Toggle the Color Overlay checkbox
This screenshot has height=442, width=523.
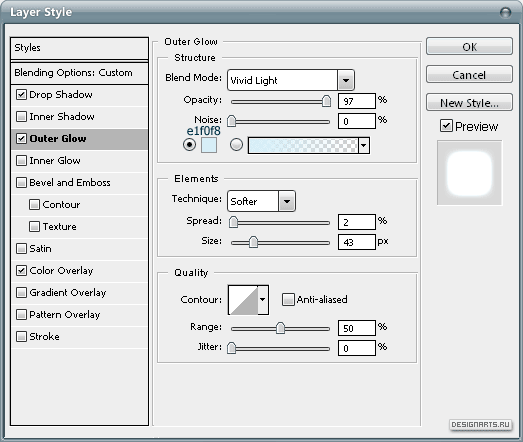click(21, 271)
